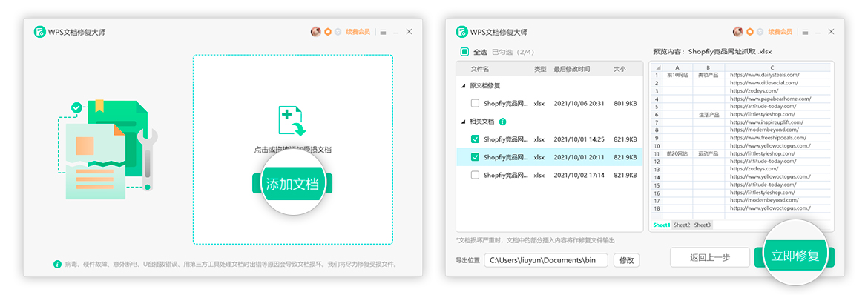Collapse the 相关文档 group
Viewport: 868px width, 295px height.
coord(464,122)
